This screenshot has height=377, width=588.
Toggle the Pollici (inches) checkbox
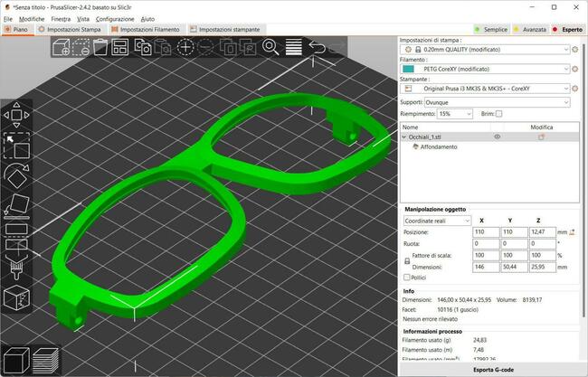[x=406, y=278]
